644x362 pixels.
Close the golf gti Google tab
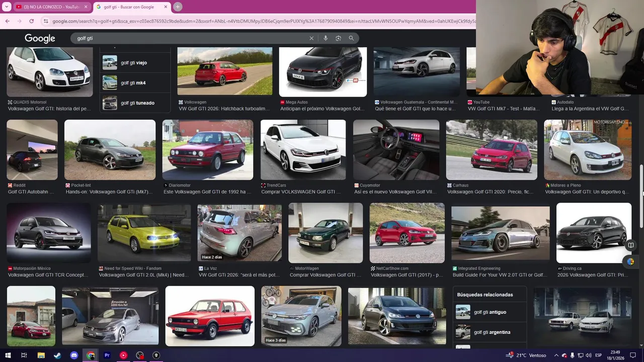point(166,7)
